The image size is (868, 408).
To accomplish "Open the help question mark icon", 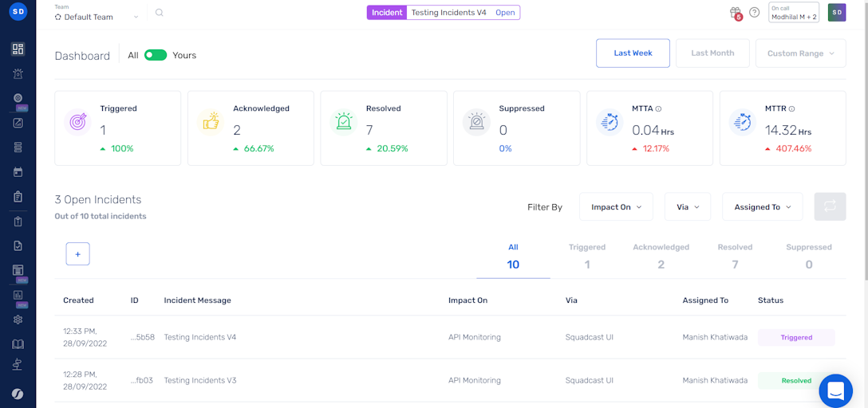I will (754, 13).
